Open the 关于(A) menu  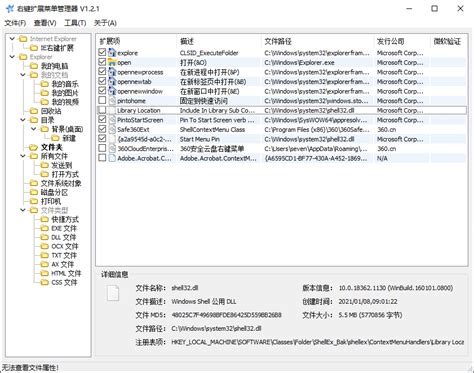(x=105, y=23)
